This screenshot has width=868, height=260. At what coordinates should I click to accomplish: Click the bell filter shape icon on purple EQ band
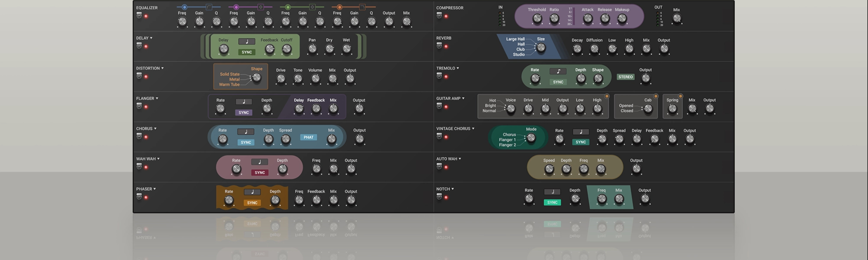(x=260, y=7)
